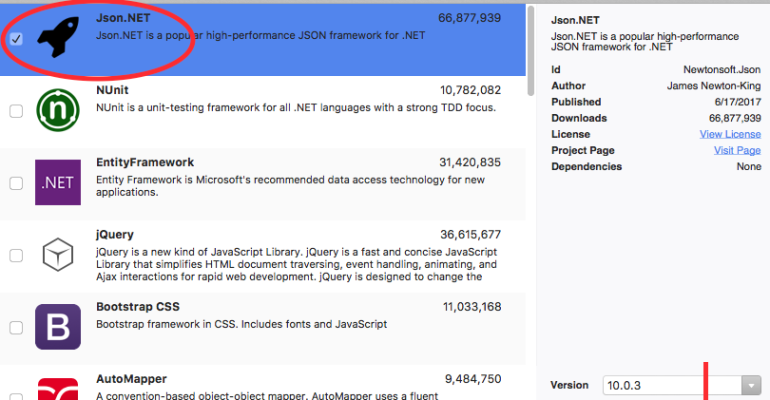Click the AutoMapper download count 9,484,750
The height and width of the screenshot is (400, 770).
click(x=473, y=379)
